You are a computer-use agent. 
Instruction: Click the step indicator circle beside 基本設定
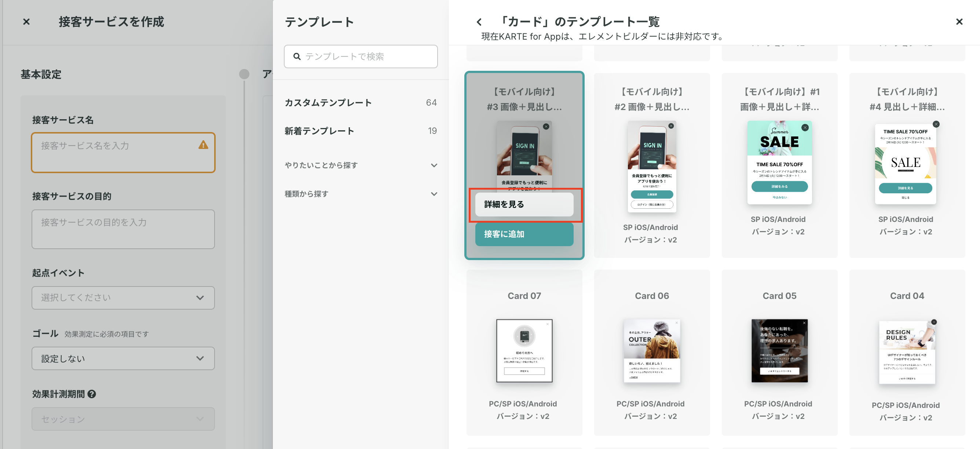pos(244,74)
